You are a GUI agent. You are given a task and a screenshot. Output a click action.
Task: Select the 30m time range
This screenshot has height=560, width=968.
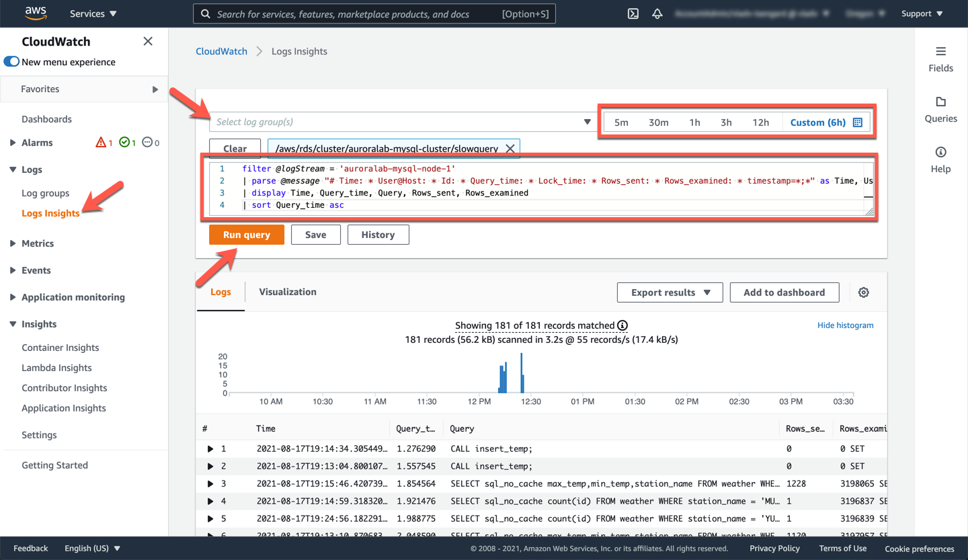tap(658, 122)
